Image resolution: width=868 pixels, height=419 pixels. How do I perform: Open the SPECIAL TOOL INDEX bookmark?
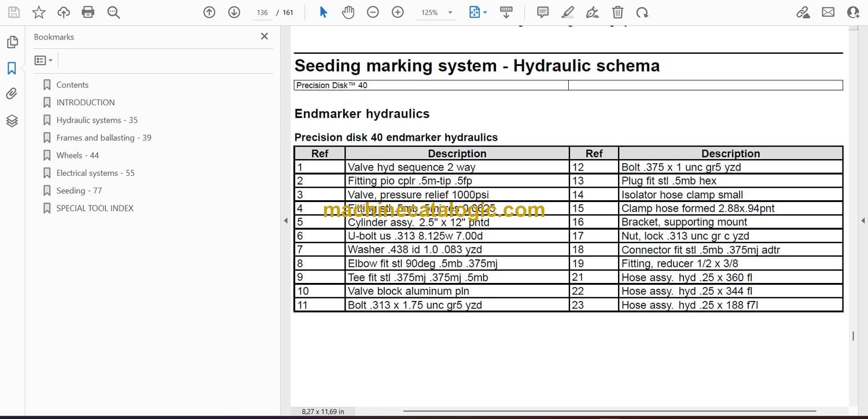pos(94,208)
